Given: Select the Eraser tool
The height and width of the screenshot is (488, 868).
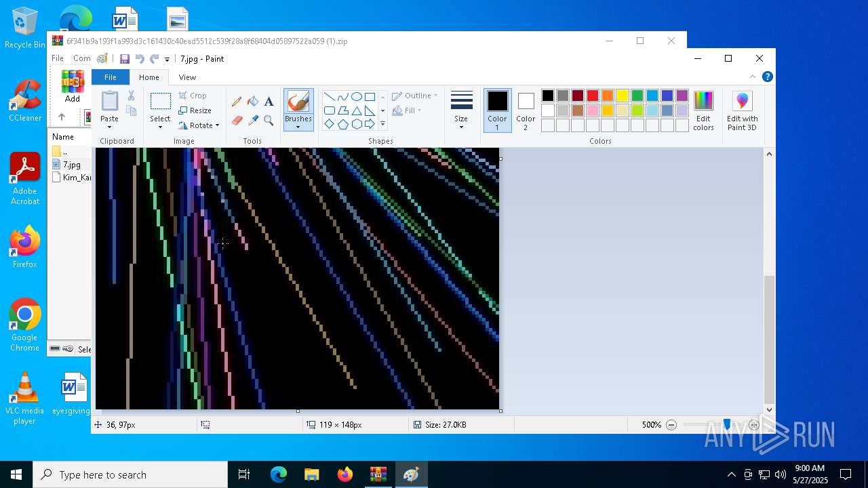Looking at the screenshot, I should pyautogui.click(x=237, y=121).
